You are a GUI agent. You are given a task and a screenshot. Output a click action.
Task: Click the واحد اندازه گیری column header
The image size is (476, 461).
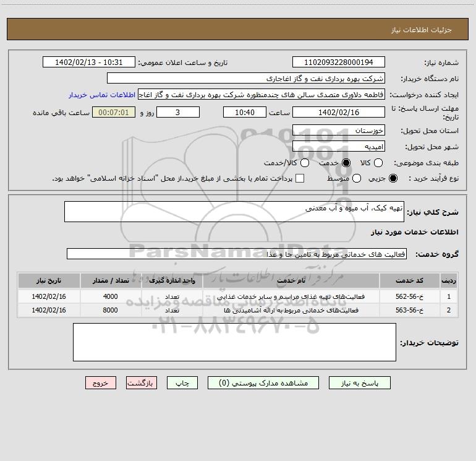click(172, 280)
